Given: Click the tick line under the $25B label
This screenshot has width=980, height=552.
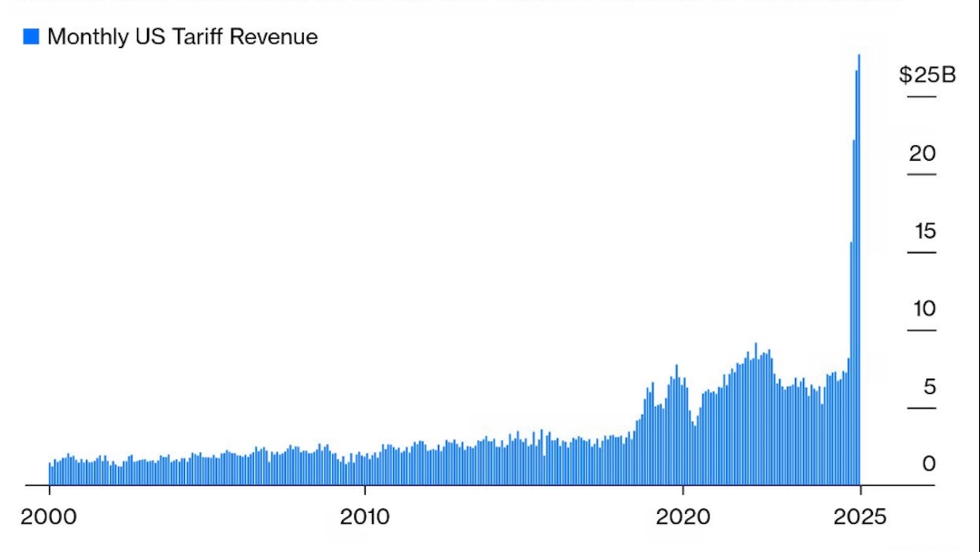Looking at the screenshot, I should 921,96.
